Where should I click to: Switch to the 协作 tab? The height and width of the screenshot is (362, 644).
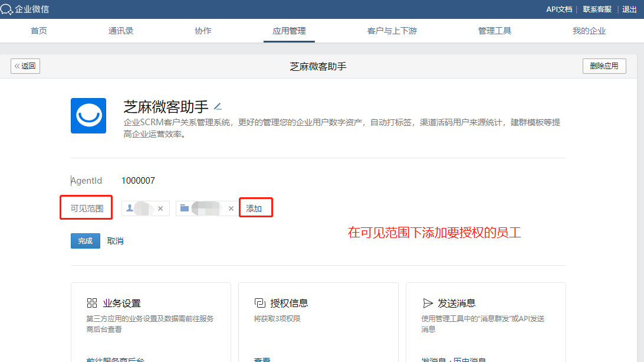click(x=203, y=31)
